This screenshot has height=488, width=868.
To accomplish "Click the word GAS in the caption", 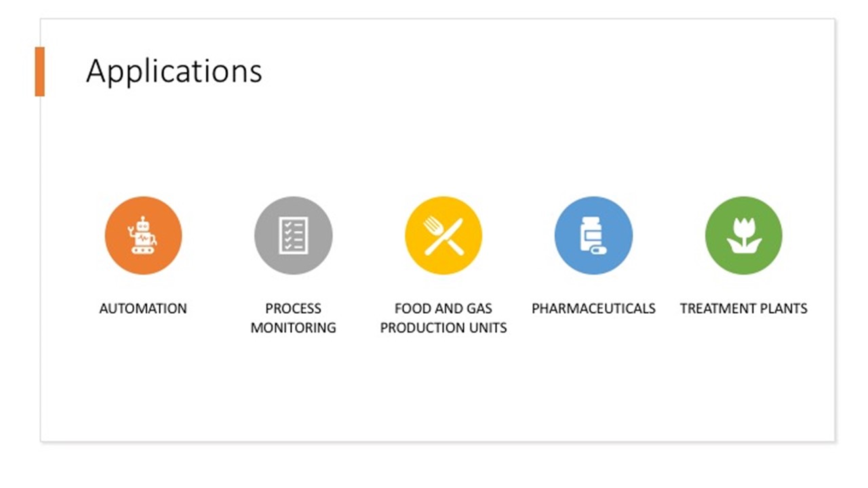I will pyautogui.click(x=480, y=308).
